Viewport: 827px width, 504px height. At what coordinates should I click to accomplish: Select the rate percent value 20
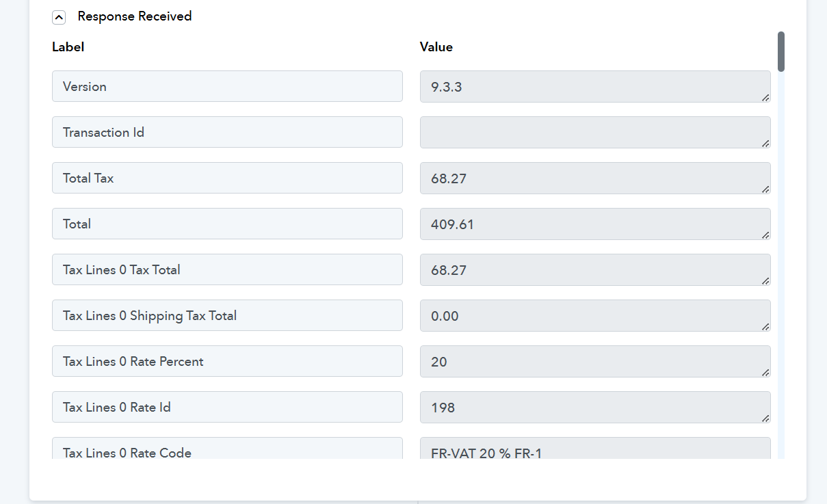[x=595, y=362]
